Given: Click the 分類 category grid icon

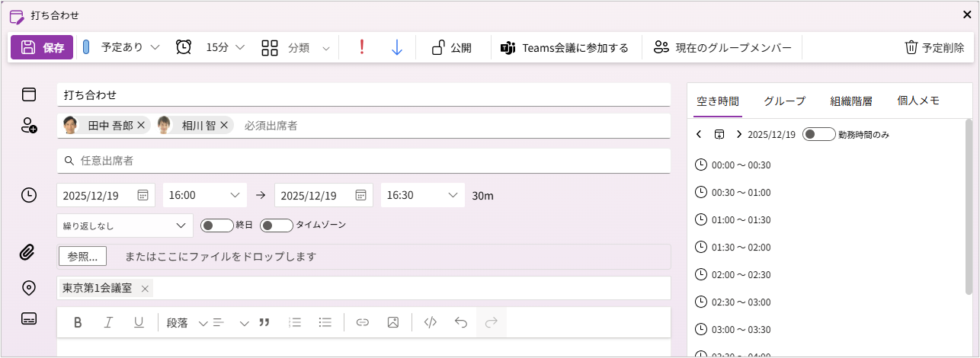Looking at the screenshot, I should pos(270,48).
